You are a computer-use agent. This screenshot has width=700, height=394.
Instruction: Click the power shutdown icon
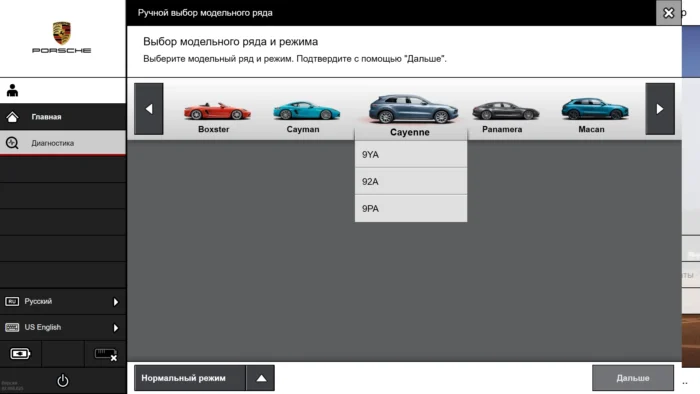(x=63, y=381)
